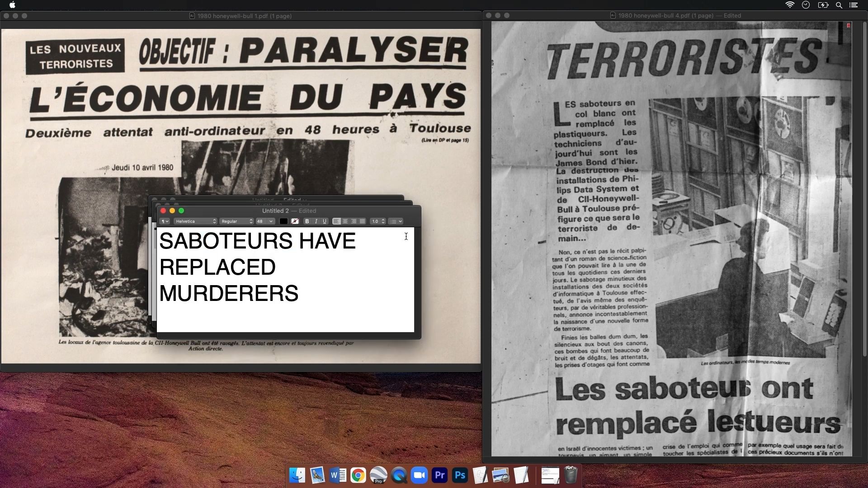Open Spotlight search in menu bar
This screenshot has height=488, width=868.
[839, 5]
